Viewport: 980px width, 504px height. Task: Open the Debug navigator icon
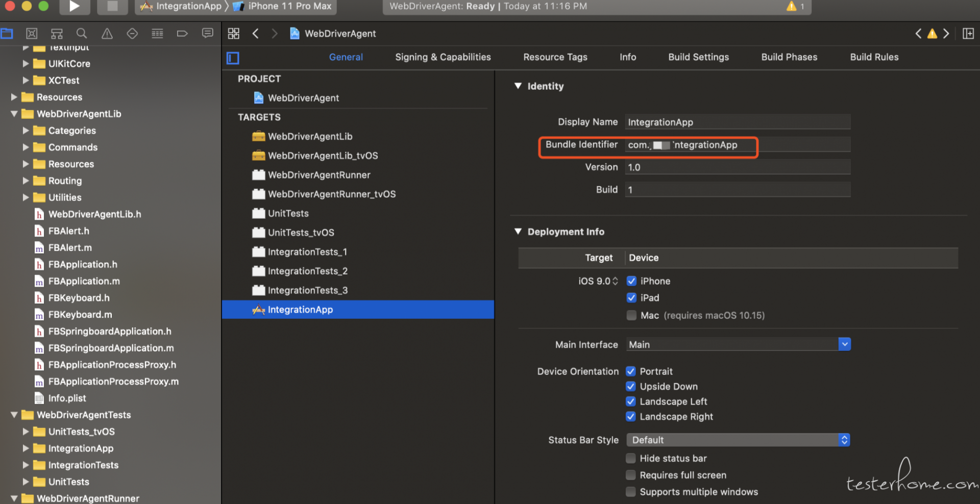click(157, 34)
